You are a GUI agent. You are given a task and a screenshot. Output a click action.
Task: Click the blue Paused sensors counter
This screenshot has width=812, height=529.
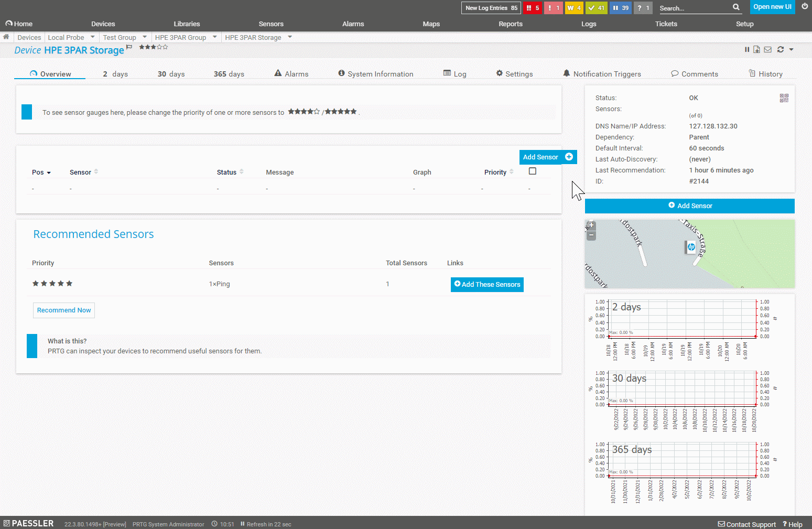click(621, 8)
